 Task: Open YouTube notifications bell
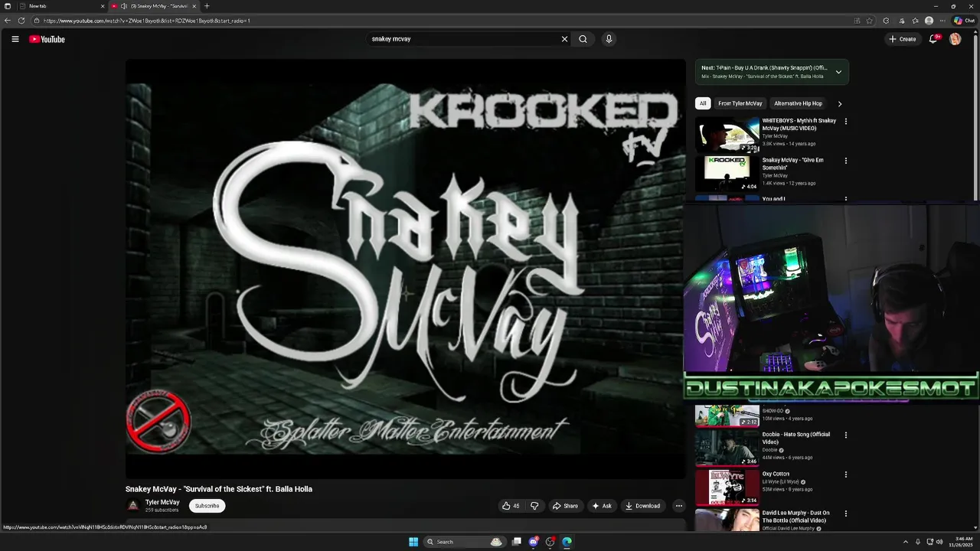click(933, 39)
